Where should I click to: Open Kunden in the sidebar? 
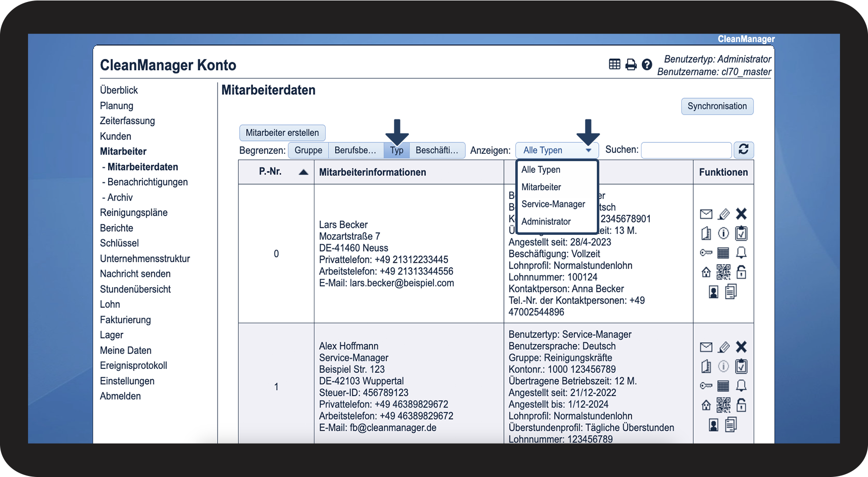click(x=115, y=136)
